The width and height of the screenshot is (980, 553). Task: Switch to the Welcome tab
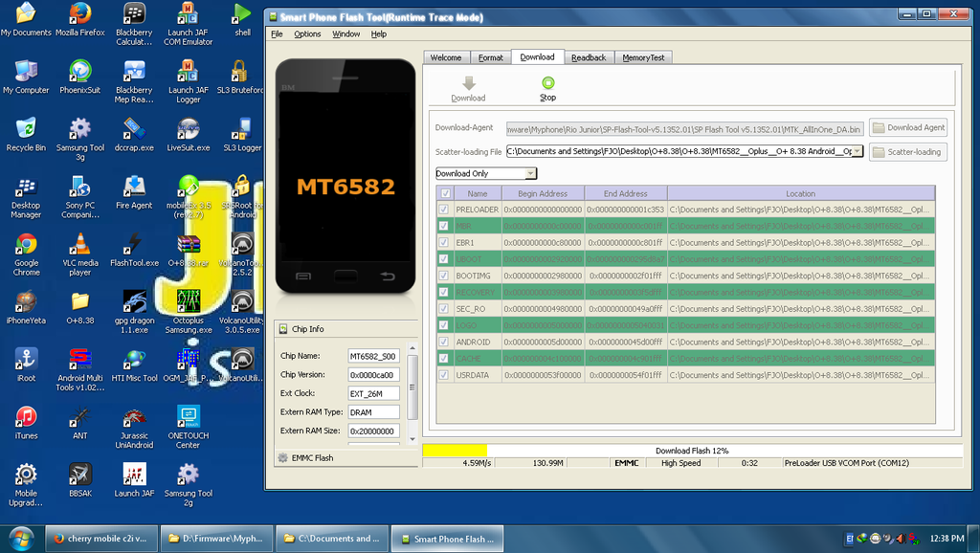click(x=446, y=57)
